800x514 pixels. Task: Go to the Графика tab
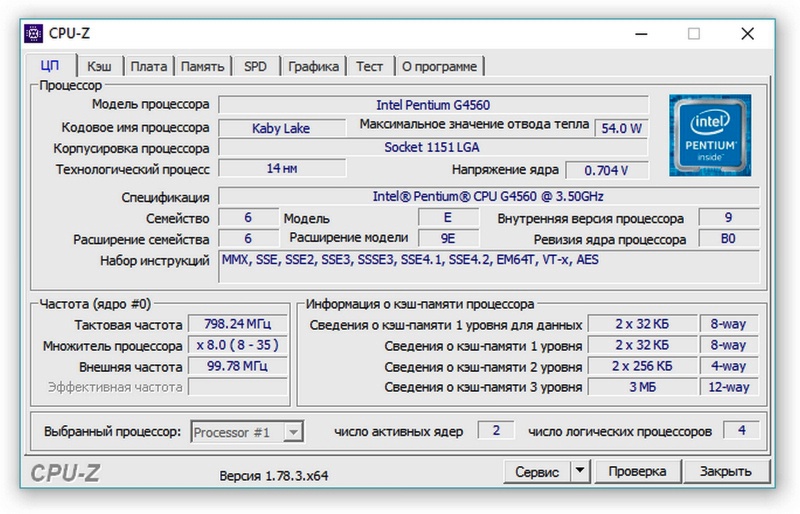coord(313,66)
